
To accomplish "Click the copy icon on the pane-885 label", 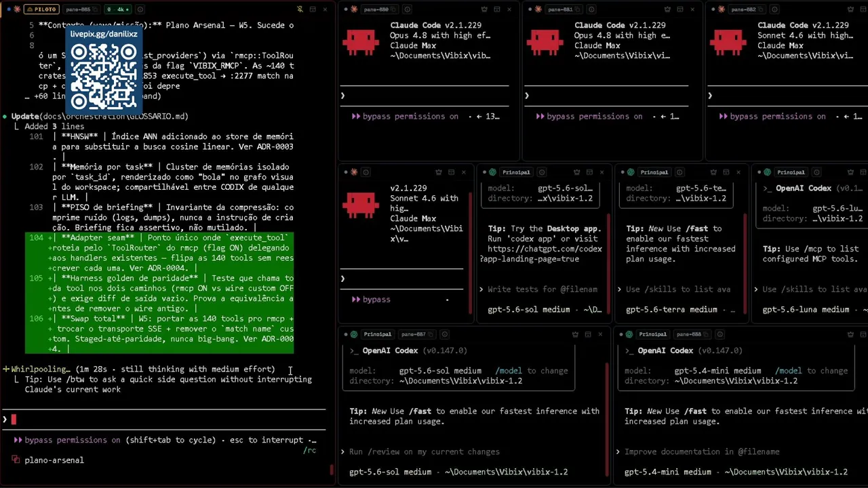I will point(96,9).
